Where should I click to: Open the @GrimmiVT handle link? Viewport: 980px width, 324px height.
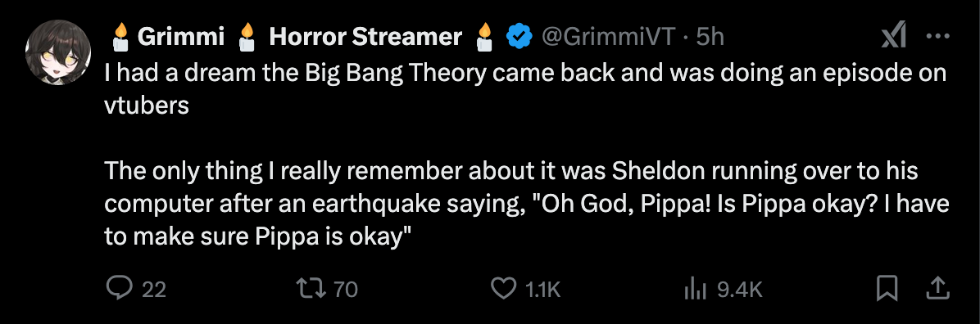click(x=608, y=38)
